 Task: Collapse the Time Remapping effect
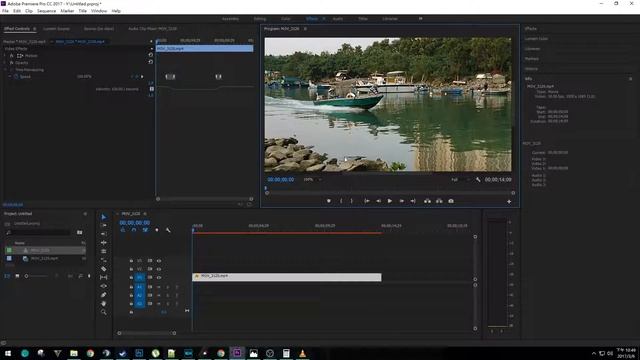click(x=5, y=70)
